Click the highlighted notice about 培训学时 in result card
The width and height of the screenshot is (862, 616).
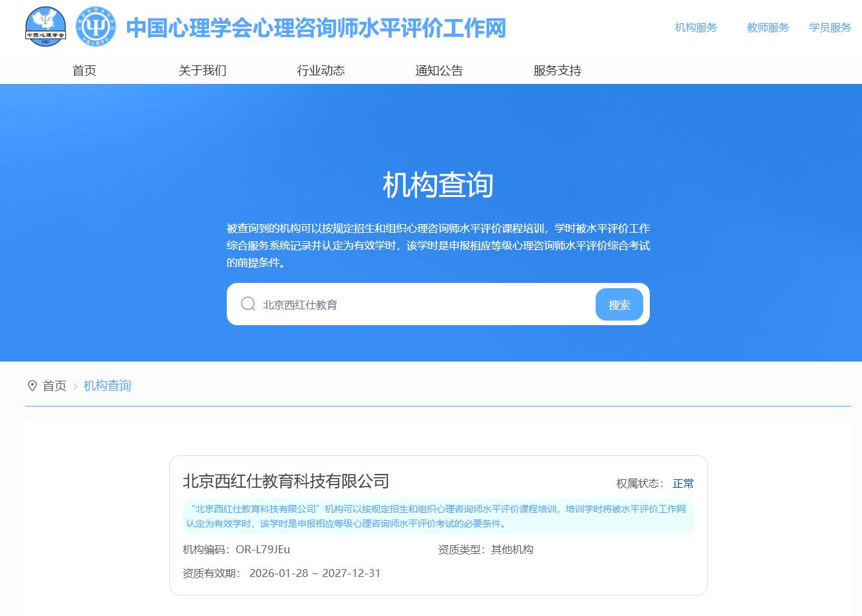(x=438, y=516)
